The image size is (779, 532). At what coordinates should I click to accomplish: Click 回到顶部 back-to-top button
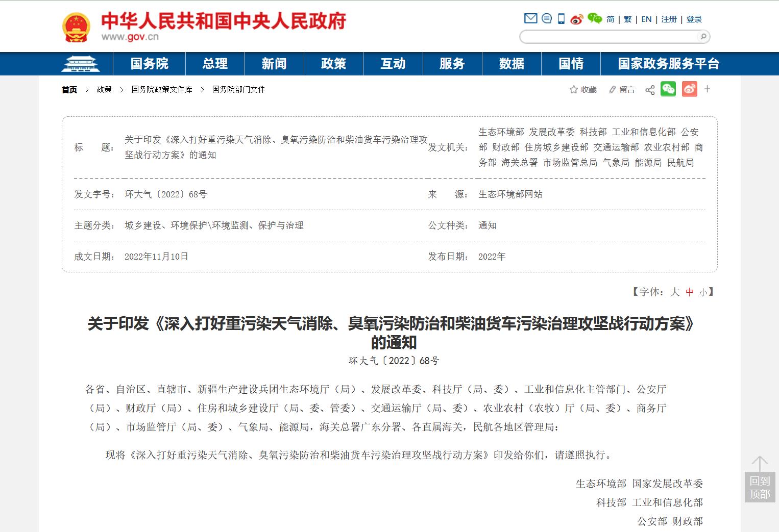click(760, 479)
